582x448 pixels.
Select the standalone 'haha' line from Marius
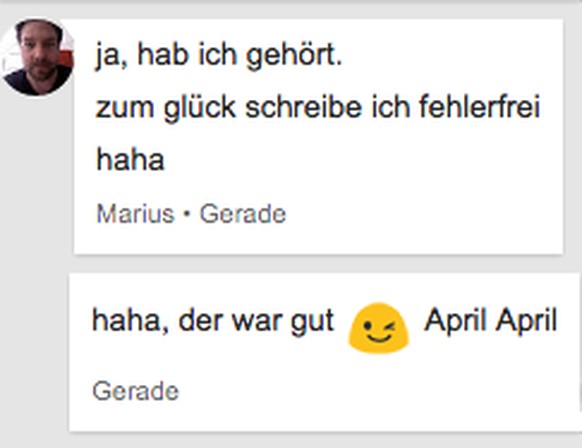pos(130,160)
